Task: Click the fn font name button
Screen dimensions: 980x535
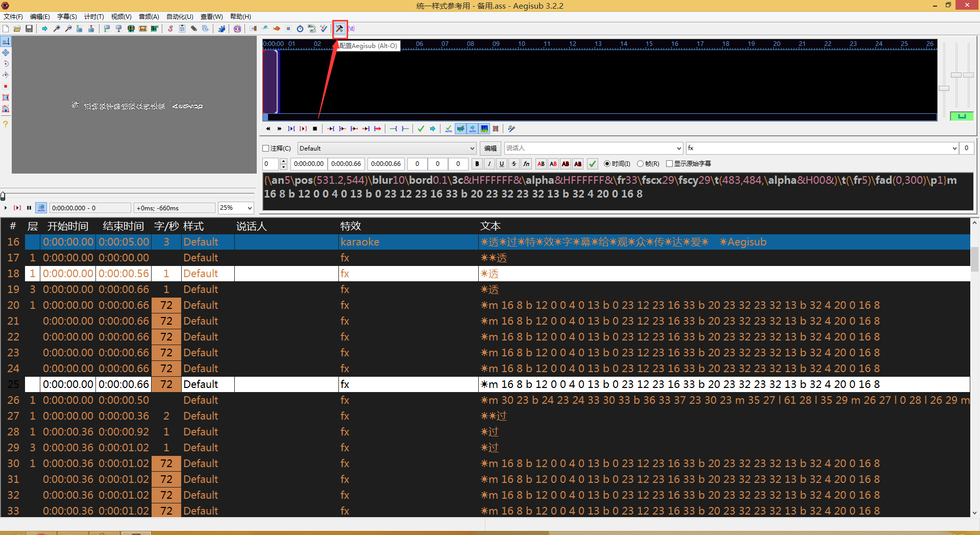Action: click(526, 164)
